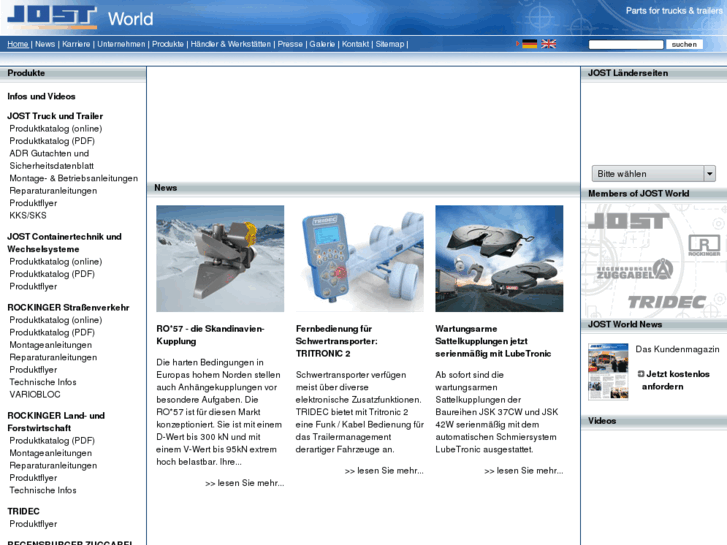Viewport: 727px width, 545px height.
Task: Open Reparaturanleitungen under JOST Truck und Trailer
Action: coord(53,191)
